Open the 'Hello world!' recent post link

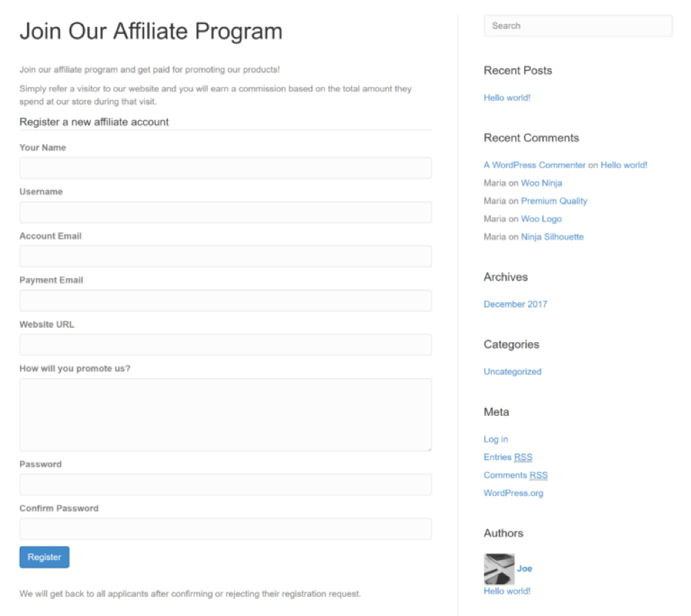(507, 98)
